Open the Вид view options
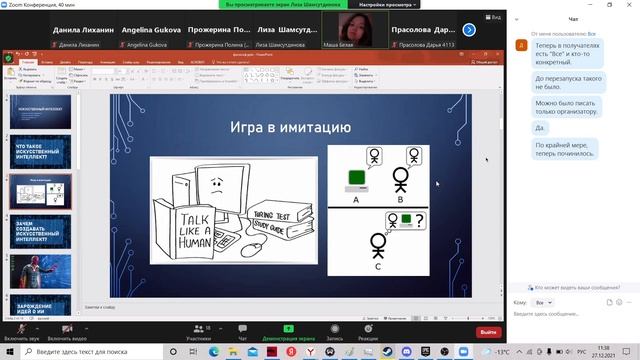The width and height of the screenshot is (640, 360). click(493, 17)
